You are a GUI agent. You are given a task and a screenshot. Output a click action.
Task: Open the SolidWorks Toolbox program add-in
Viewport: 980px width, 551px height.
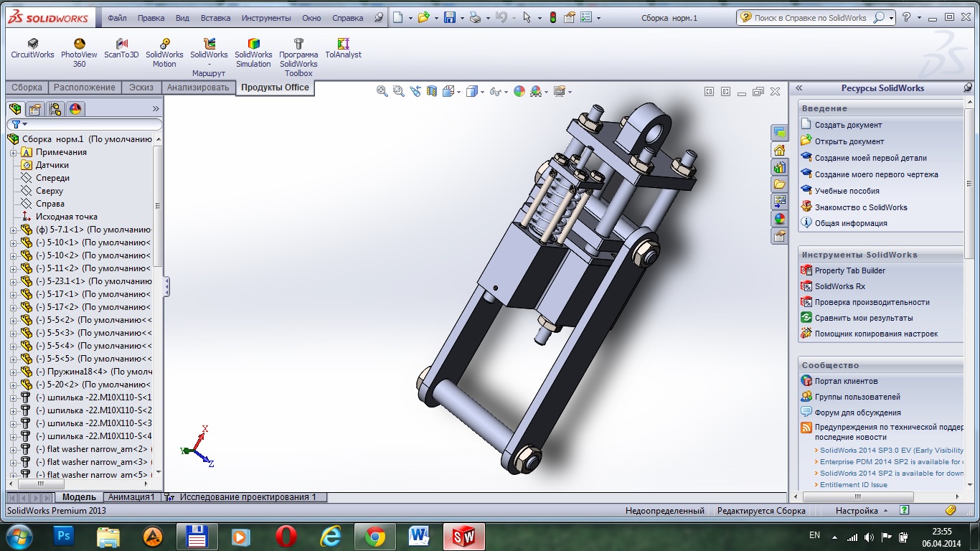click(x=298, y=58)
